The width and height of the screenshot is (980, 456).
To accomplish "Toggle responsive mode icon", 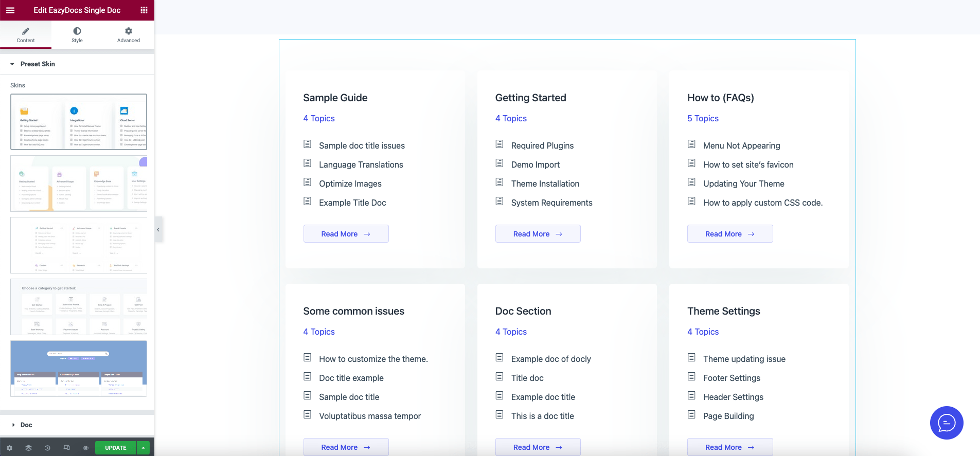I will coord(66,448).
